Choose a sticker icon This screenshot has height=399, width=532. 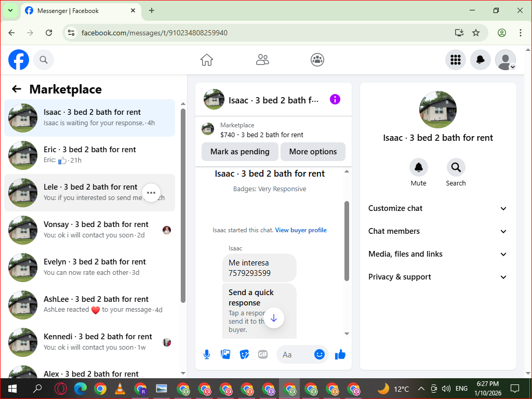(244, 354)
